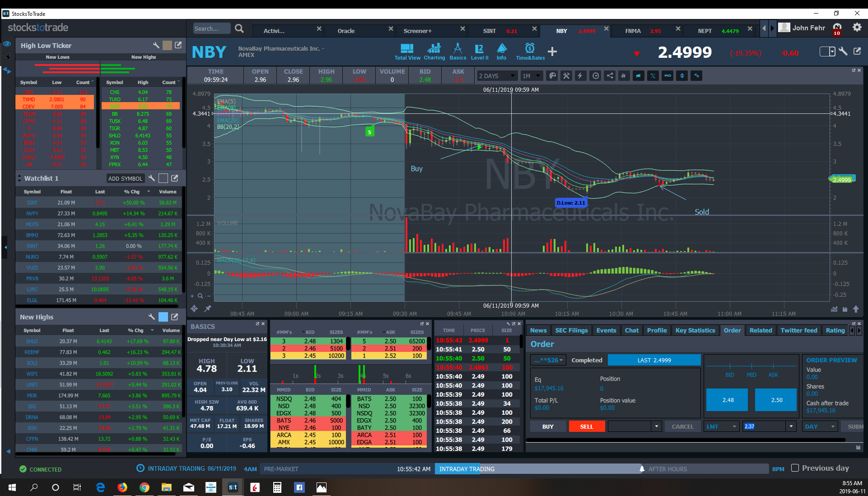Open the 1M interval dropdown
This screenshot has width=868, height=496.
pyautogui.click(x=532, y=76)
